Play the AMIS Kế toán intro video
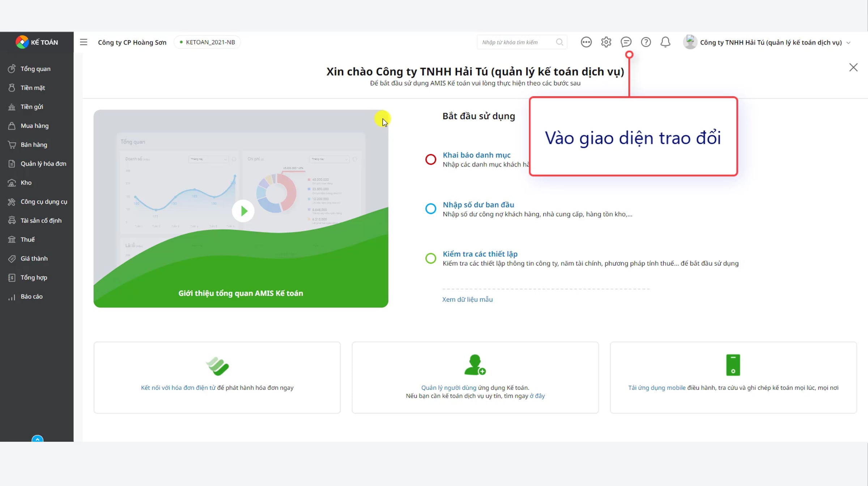This screenshot has width=868, height=486. pyautogui.click(x=243, y=211)
